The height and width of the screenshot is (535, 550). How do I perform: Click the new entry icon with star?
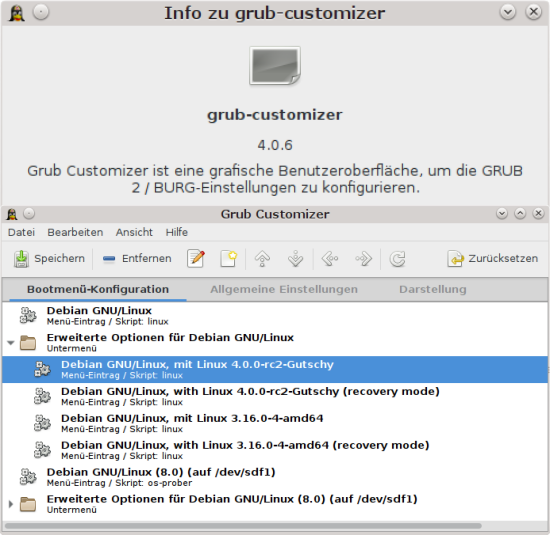[x=228, y=259]
